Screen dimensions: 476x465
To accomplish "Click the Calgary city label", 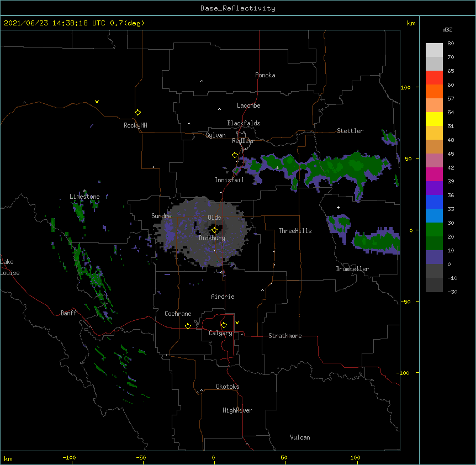I will pos(220,333).
